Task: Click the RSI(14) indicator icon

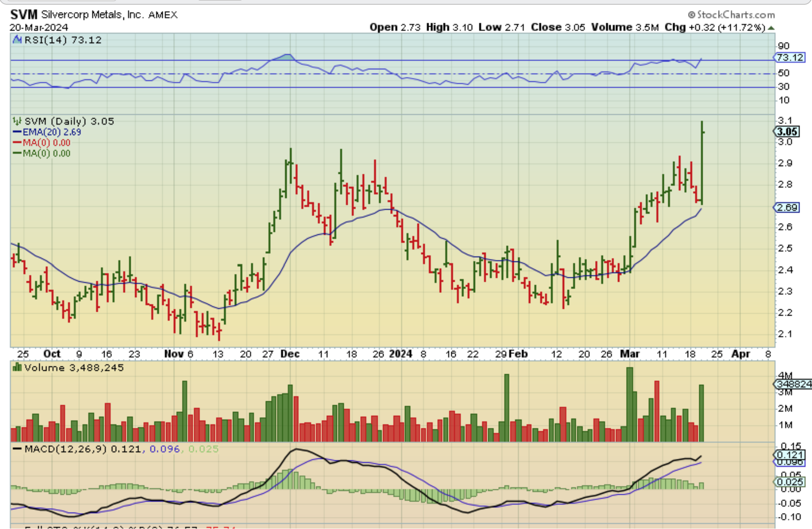Action: tap(17, 40)
